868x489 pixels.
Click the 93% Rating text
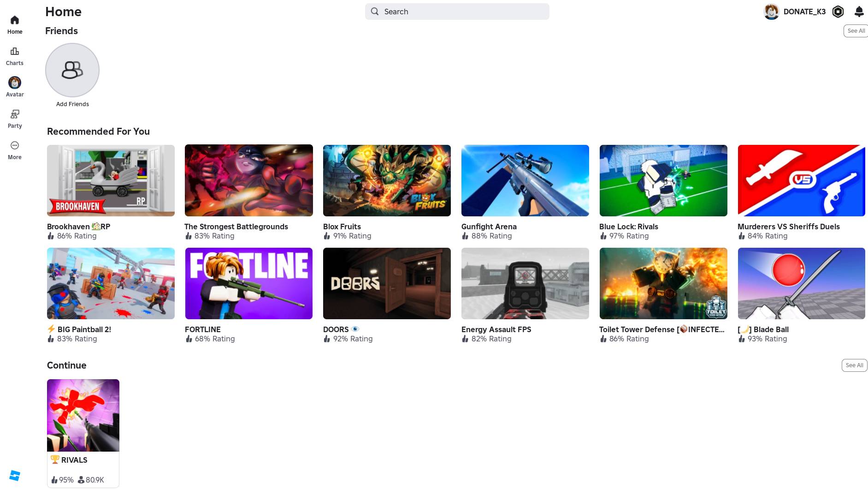(x=767, y=339)
